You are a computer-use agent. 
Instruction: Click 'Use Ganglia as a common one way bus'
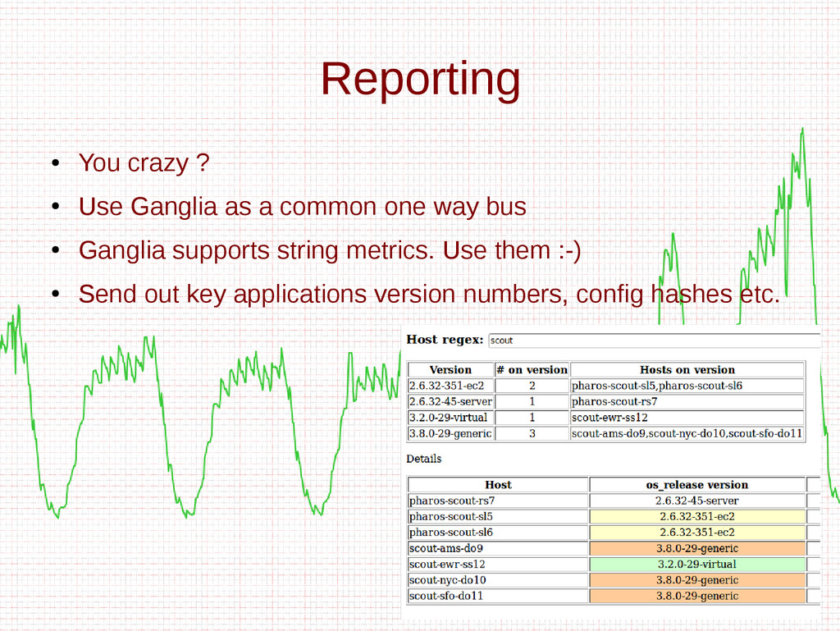(302, 207)
